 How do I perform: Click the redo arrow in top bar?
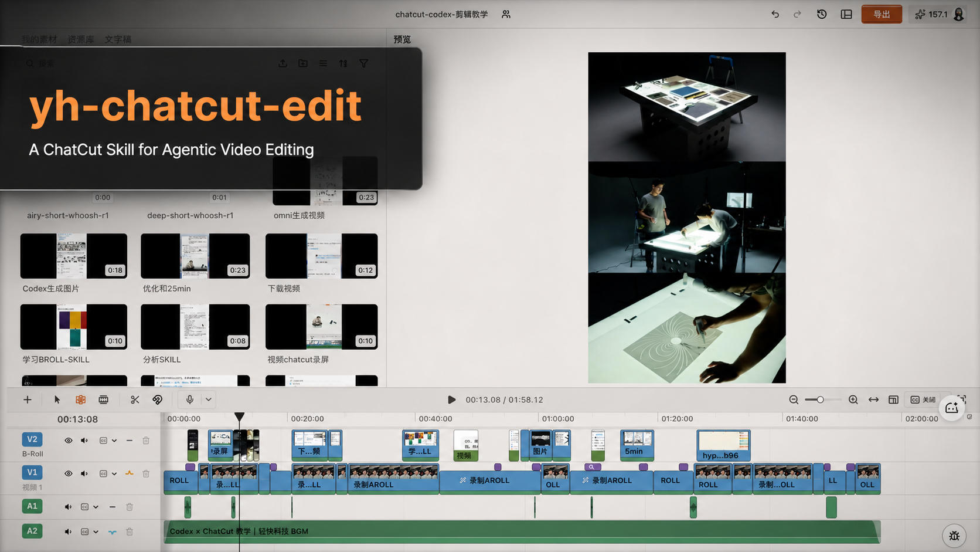[x=797, y=14]
